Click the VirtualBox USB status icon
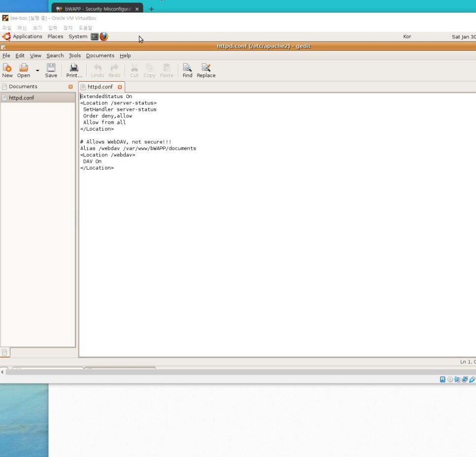Screen dimensions: 476x457 point(472,379)
